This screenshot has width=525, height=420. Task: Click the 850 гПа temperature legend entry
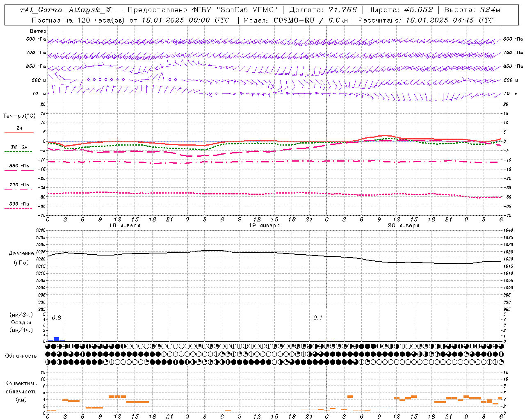tap(19, 166)
